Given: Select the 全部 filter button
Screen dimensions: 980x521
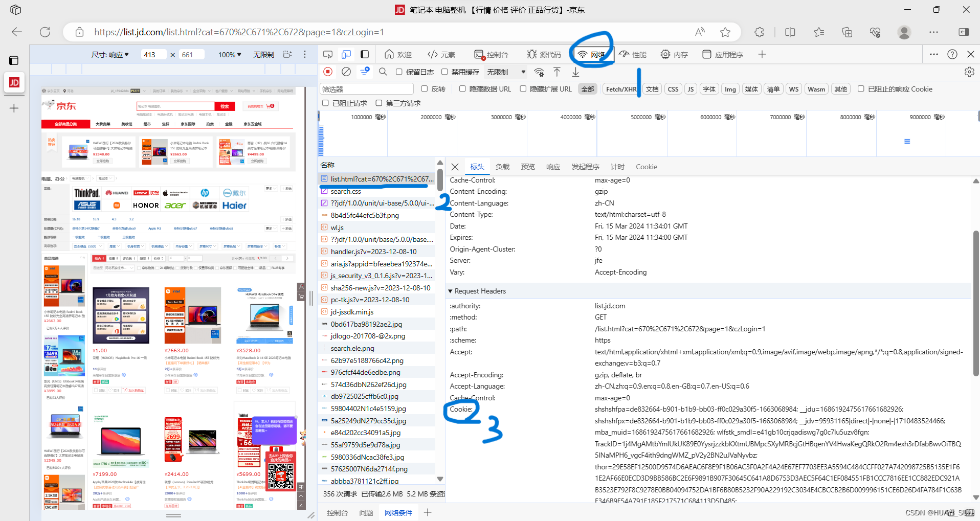Looking at the screenshot, I should tap(588, 89).
